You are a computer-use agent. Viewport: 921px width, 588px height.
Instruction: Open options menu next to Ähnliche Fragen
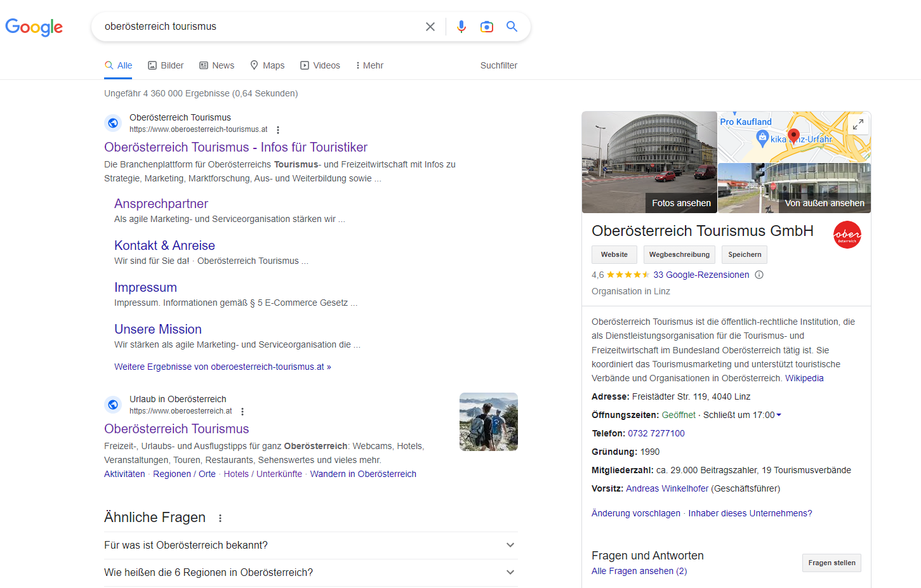220,518
